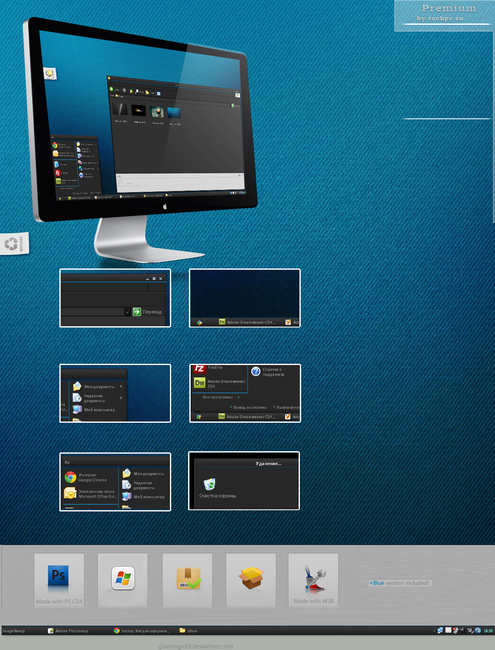This screenshot has width=495, height=650.
Task: Click the 'Выход из системы' log-off button
Action: [x=248, y=407]
